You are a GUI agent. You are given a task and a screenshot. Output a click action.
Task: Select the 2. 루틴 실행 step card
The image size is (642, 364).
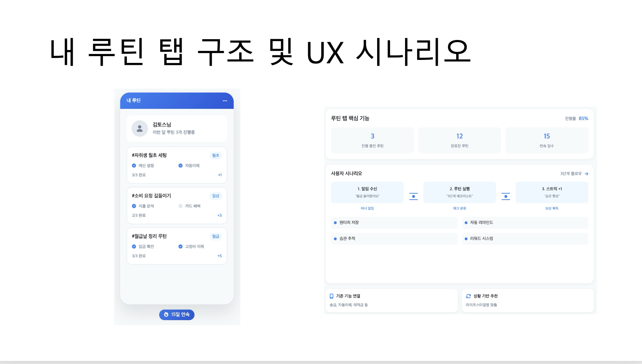coord(460,193)
